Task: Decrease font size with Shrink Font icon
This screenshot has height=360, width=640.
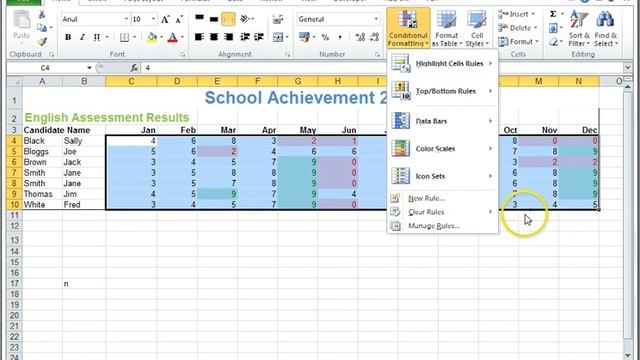Action: point(179,19)
